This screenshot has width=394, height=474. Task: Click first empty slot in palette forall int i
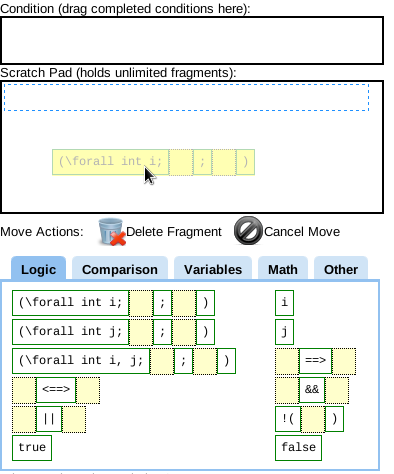pyautogui.click(x=141, y=303)
